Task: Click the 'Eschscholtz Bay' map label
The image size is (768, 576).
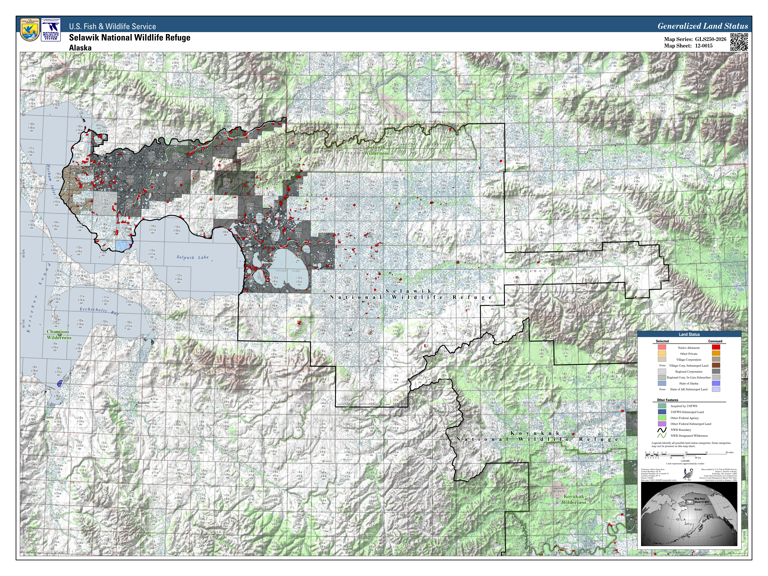Action: 99,310
